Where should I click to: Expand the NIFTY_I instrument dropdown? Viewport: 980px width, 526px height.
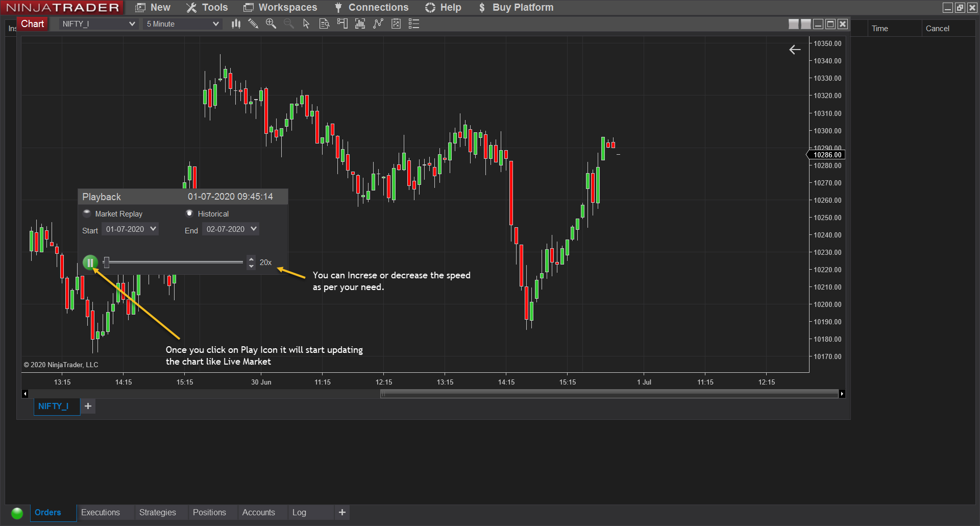[x=98, y=24]
